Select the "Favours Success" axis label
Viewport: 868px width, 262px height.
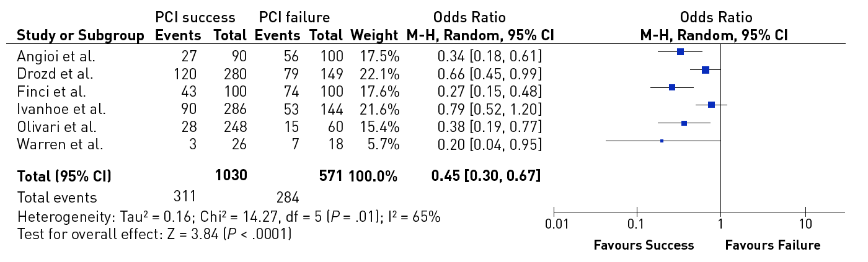[644, 245]
